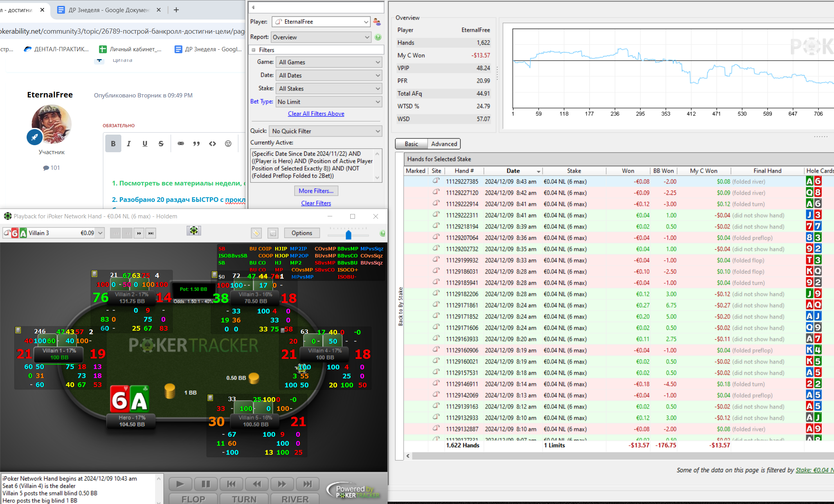Screen dimensions: 834x504
Task: Collapse the Filters section
Action: [254, 50]
